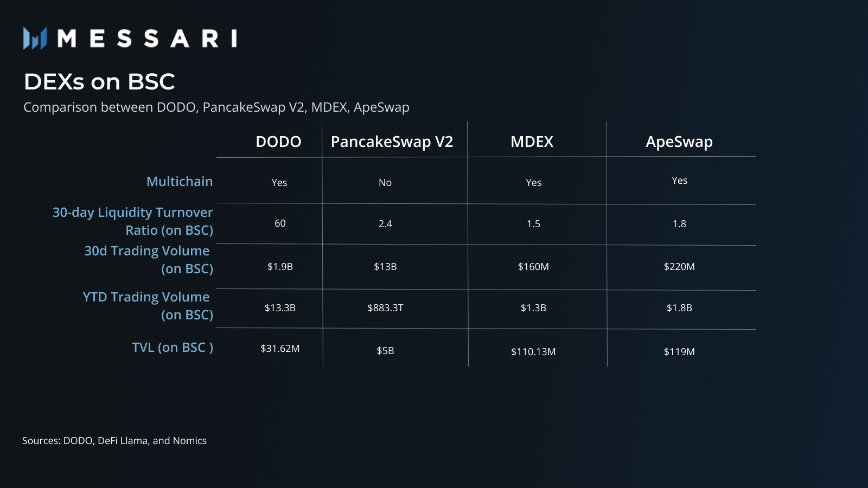
Task: Click MDEX's $110.13M TVL value
Action: 533,352
